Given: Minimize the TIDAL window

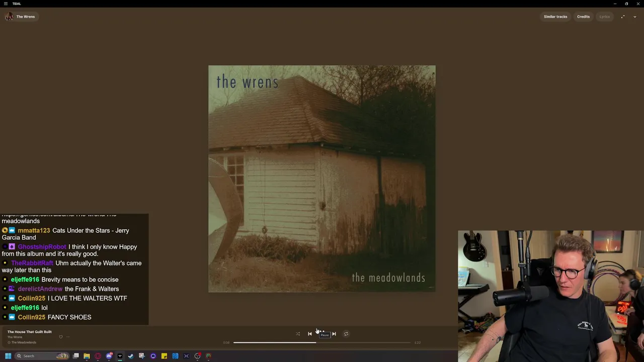Looking at the screenshot, I should [x=615, y=4].
